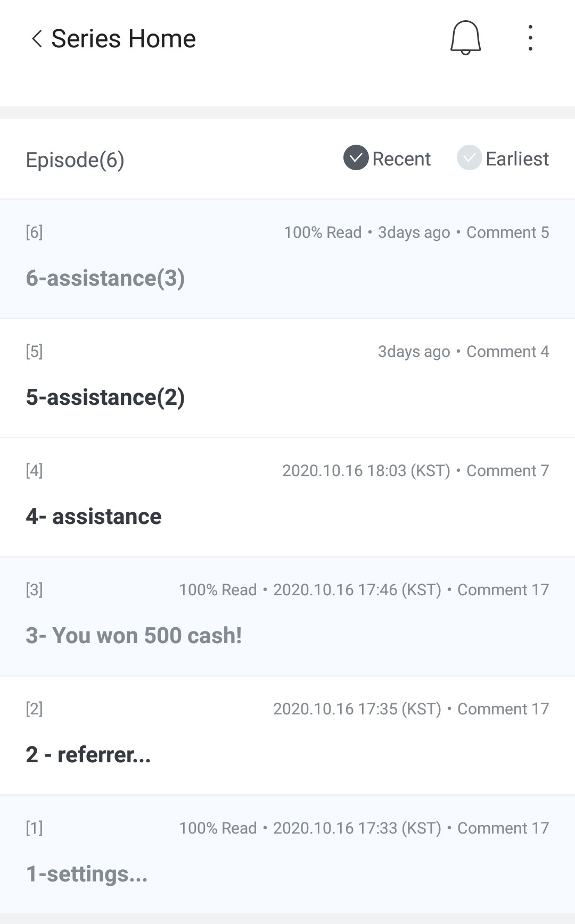Open episode 2 - referrer...
575x924 pixels.
point(88,755)
